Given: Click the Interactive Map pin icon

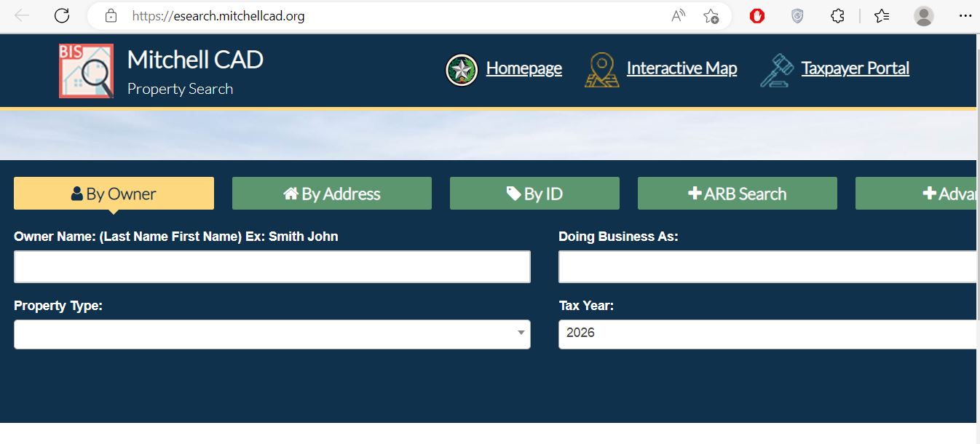Looking at the screenshot, I should [602, 70].
